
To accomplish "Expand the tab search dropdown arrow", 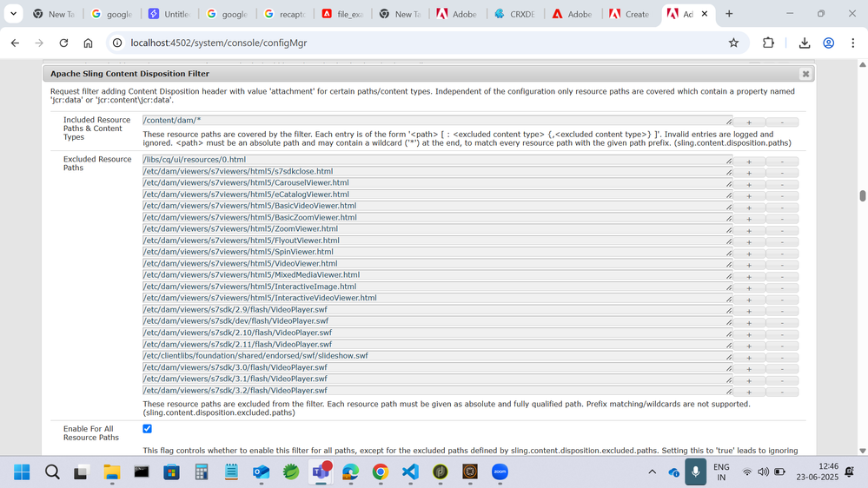I will tap(13, 14).
